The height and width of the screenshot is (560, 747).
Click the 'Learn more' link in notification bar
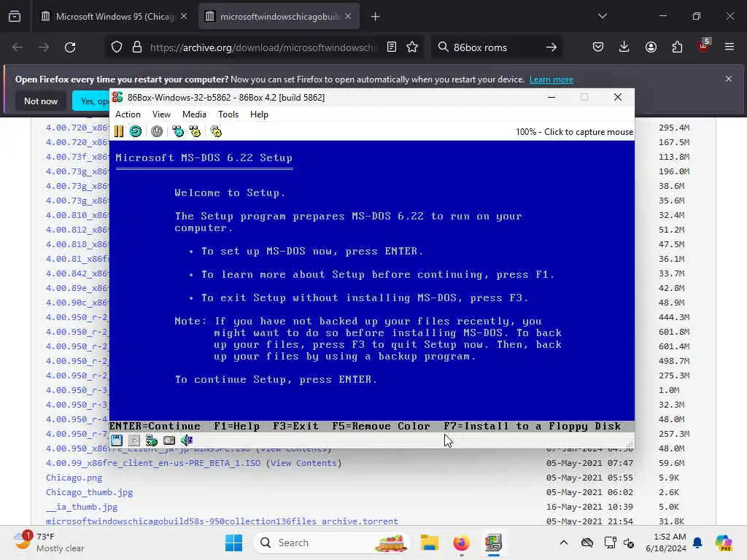(x=551, y=79)
